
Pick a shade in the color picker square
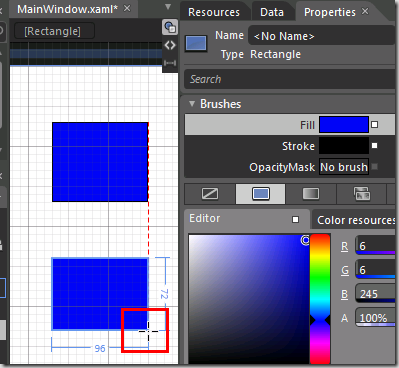249,299
